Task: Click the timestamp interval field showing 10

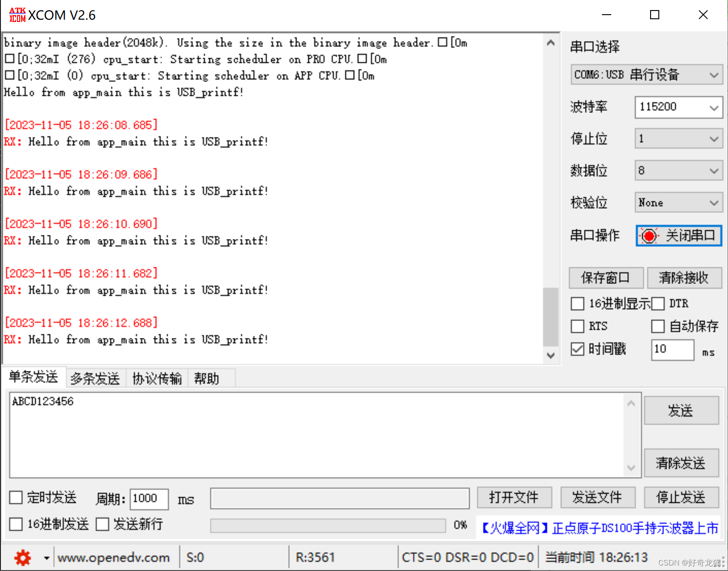Action: (673, 349)
